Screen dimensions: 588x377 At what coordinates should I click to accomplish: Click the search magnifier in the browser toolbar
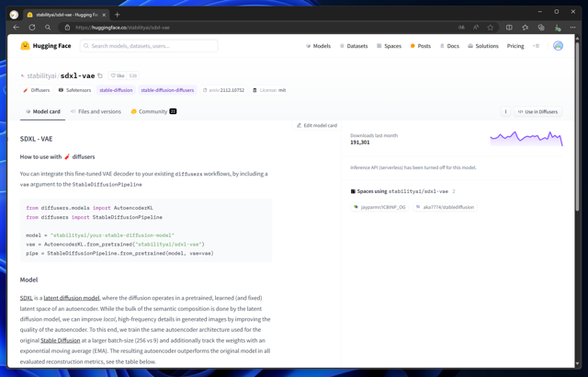48,28
